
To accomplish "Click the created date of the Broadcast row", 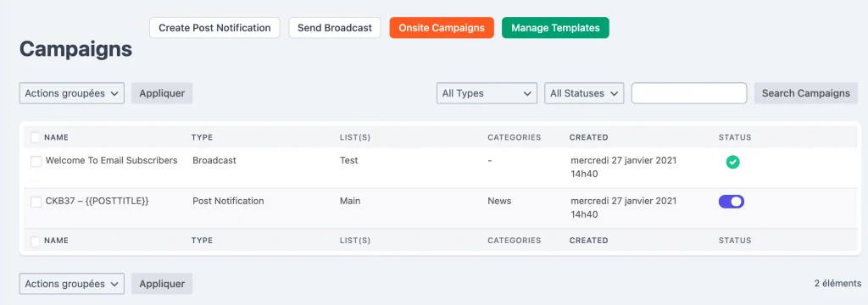I will [623, 167].
